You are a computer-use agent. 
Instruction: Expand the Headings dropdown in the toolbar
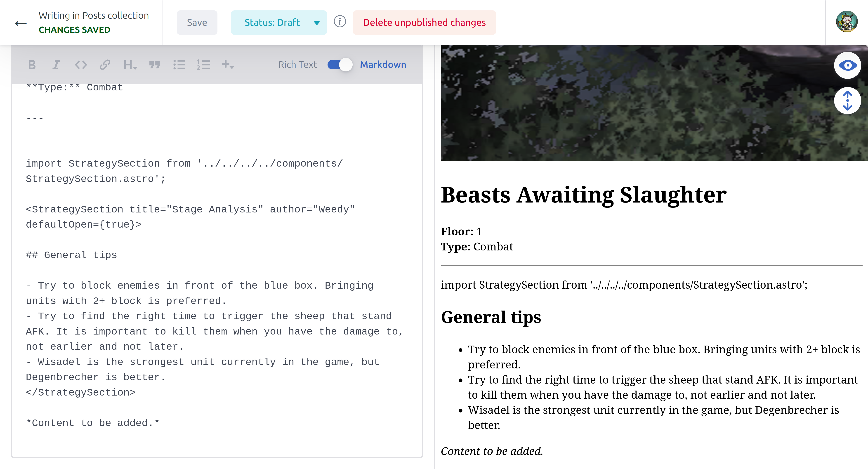(x=130, y=65)
